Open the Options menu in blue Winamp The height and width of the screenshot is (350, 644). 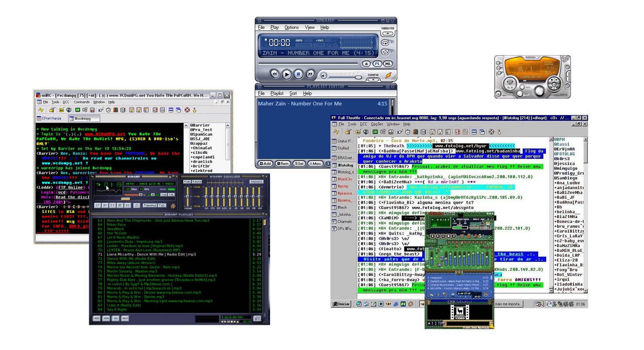tap(291, 27)
